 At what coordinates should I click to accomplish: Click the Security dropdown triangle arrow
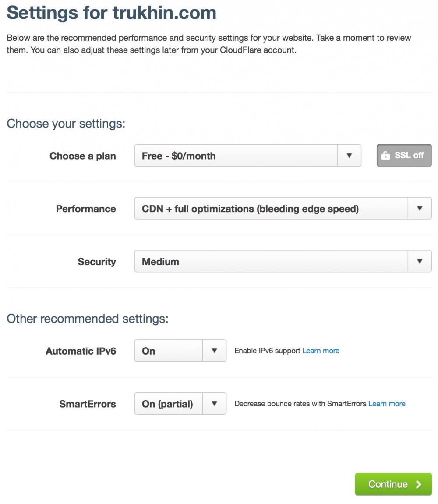point(420,262)
